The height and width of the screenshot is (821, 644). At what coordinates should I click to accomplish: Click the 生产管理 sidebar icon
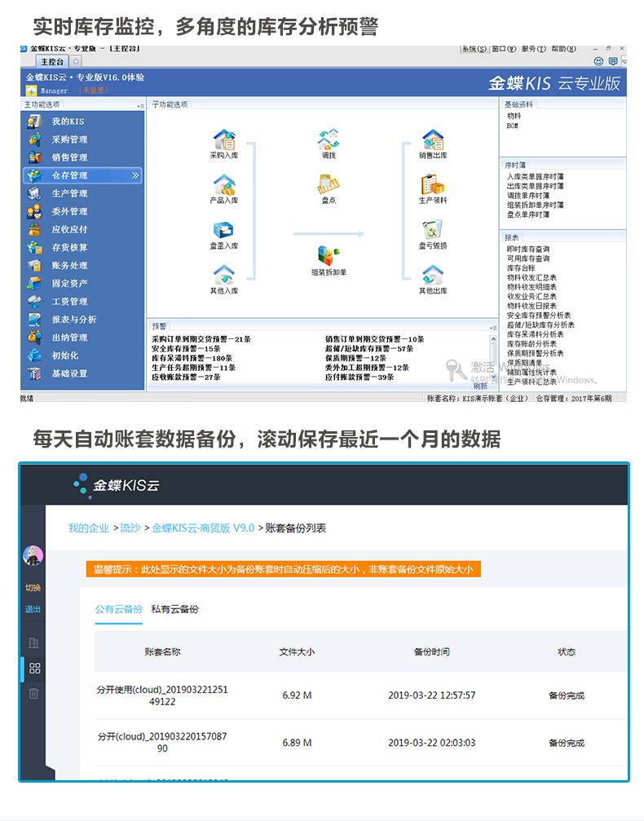click(x=34, y=193)
